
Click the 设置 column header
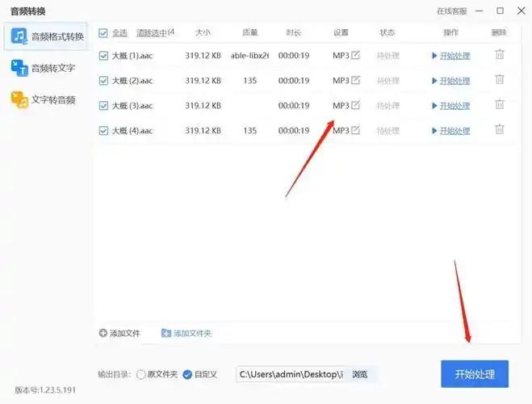coord(341,32)
